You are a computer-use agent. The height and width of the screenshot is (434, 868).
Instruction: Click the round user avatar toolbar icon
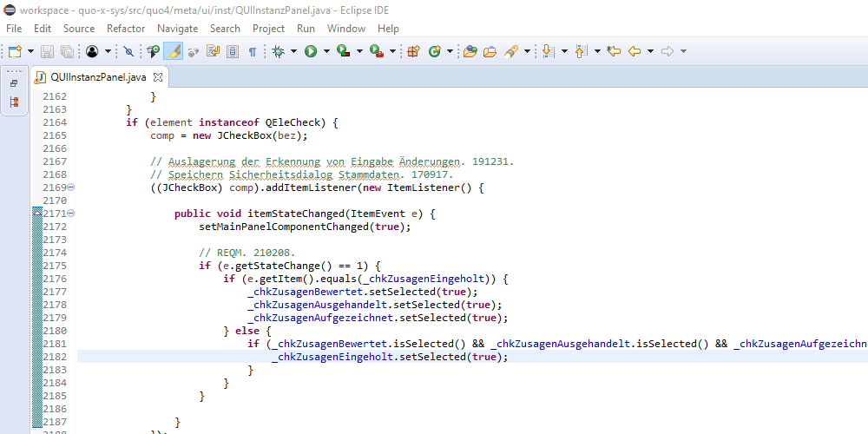92,51
